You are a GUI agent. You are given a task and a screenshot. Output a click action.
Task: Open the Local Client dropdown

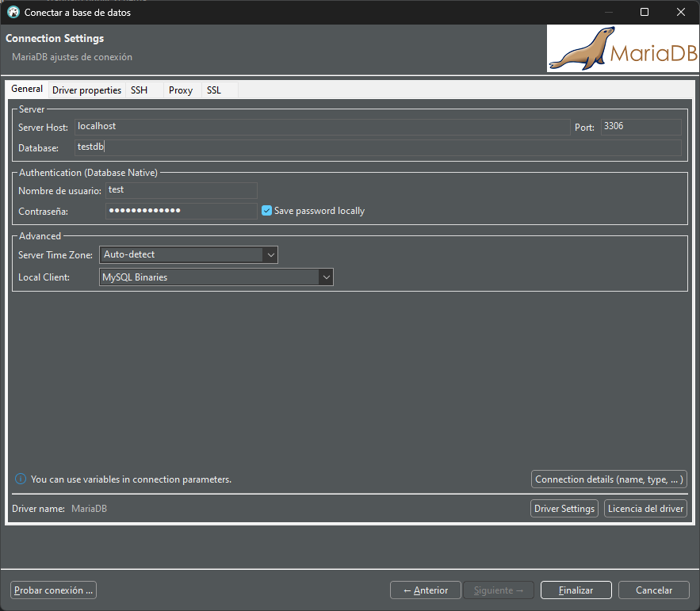coord(325,277)
